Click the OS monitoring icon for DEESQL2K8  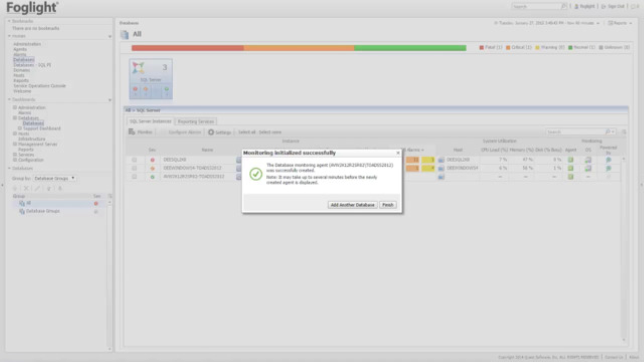click(588, 160)
